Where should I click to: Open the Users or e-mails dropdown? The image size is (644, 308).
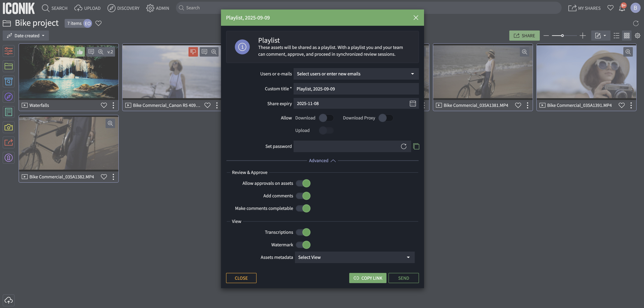click(356, 74)
